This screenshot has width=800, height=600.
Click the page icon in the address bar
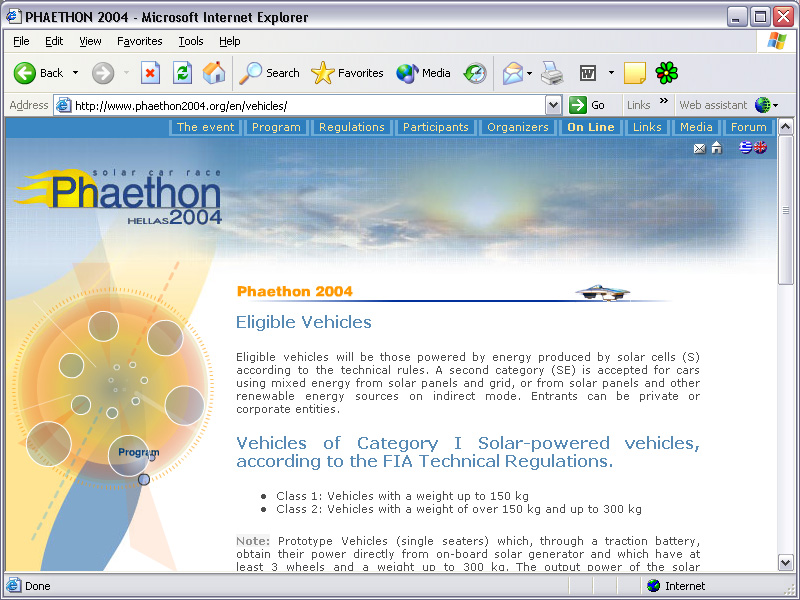(63, 106)
